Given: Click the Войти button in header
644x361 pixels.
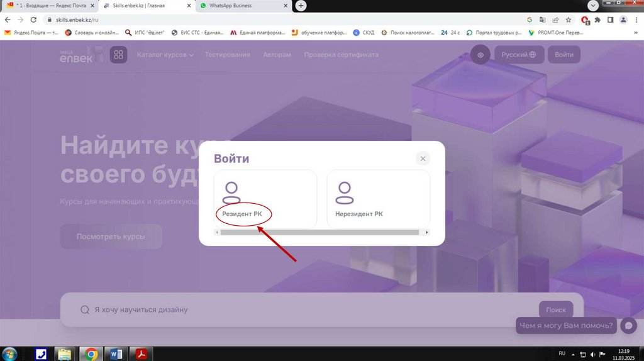Looking at the screenshot, I should point(564,55).
